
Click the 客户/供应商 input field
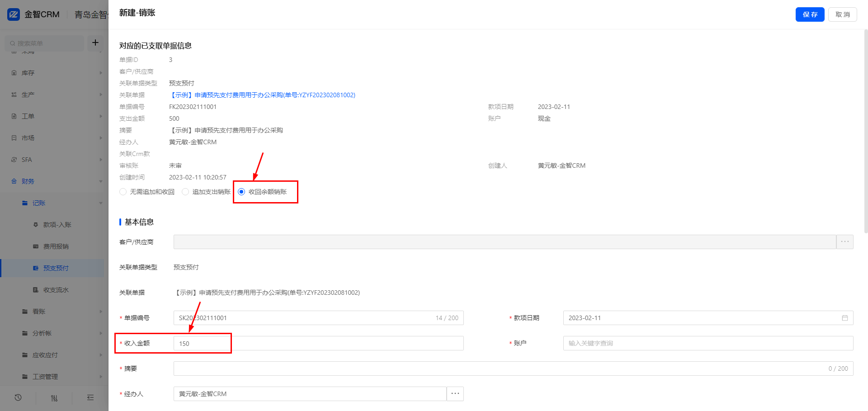505,242
